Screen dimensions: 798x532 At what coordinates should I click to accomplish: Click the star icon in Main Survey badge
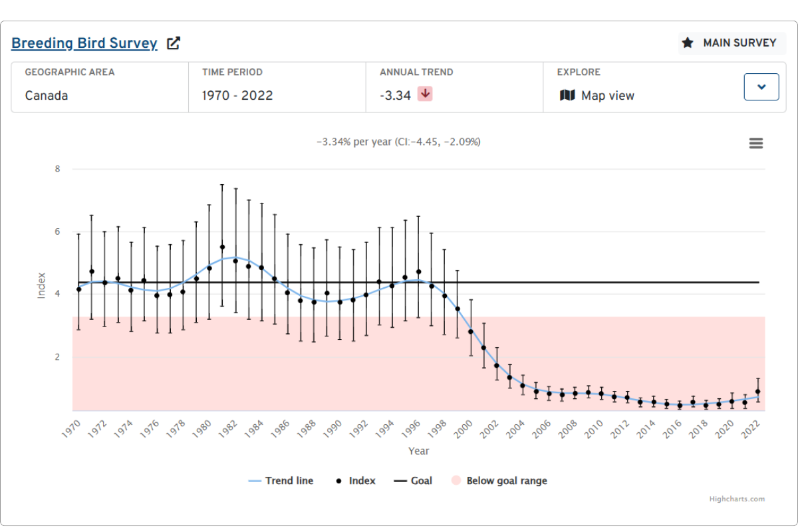click(688, 43)
